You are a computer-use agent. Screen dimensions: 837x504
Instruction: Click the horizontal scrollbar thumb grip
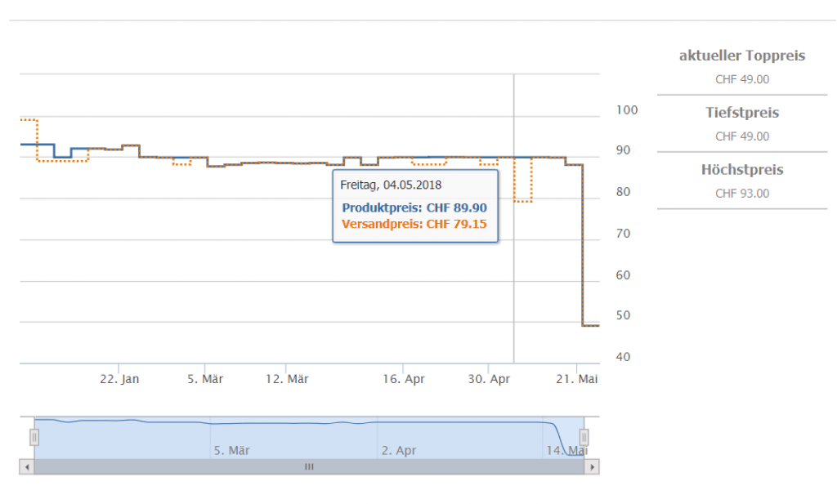point(309,467)
